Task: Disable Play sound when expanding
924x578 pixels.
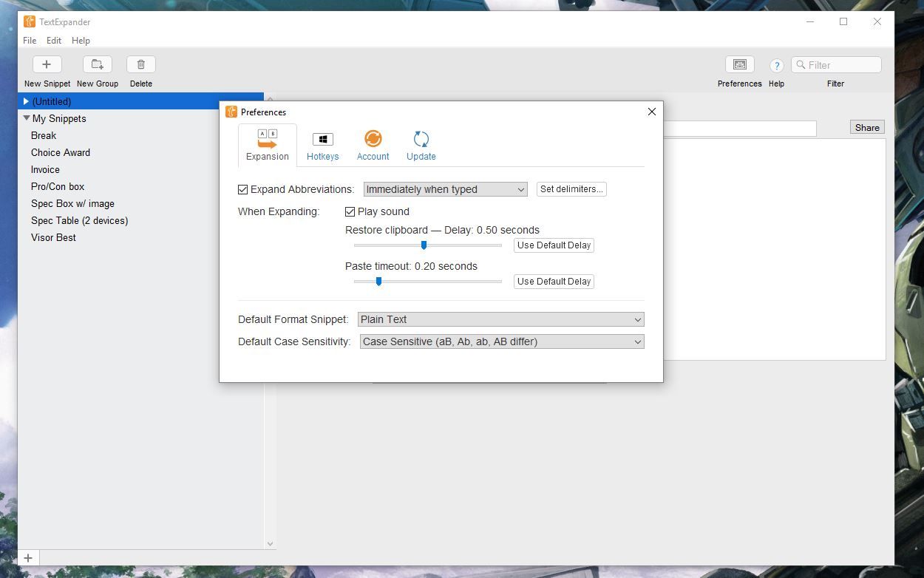Action: (350, 211)
